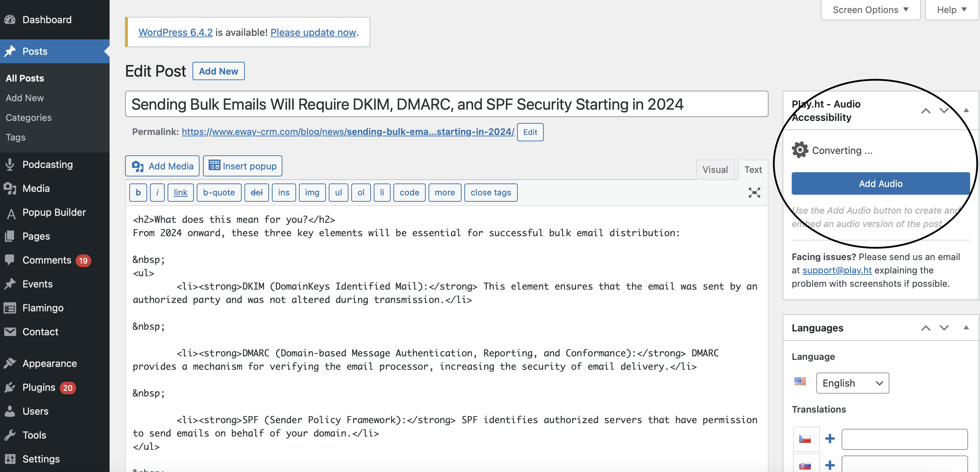980x472 pixels.
Task: Open the Plugins menu icon
Action: click(10, 387)
